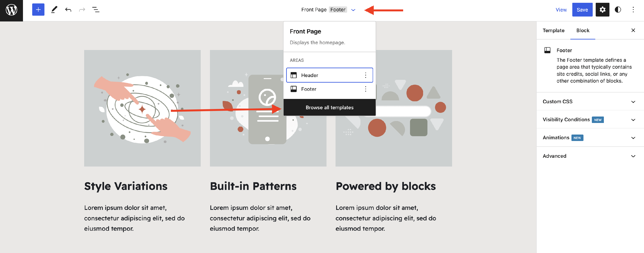This screenshot has height=253, width=644.
Task: Select the Tools pencil icon
Action: click(x=54, y=10)
